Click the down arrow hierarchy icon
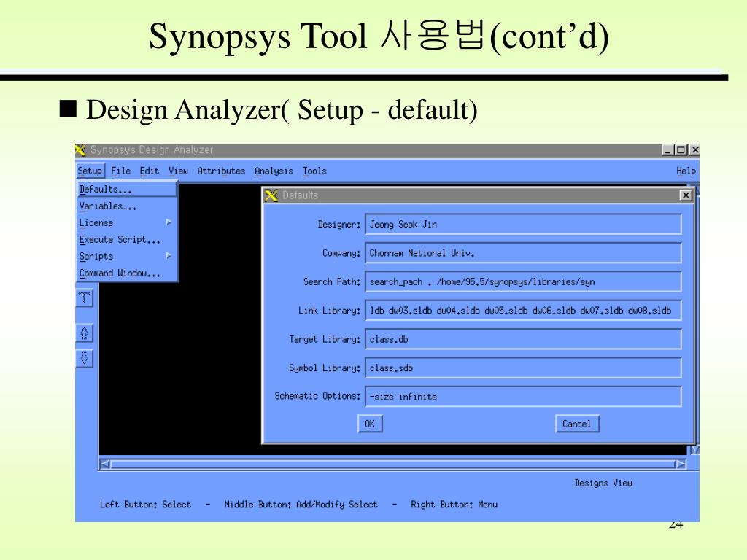 click(85, 358)
